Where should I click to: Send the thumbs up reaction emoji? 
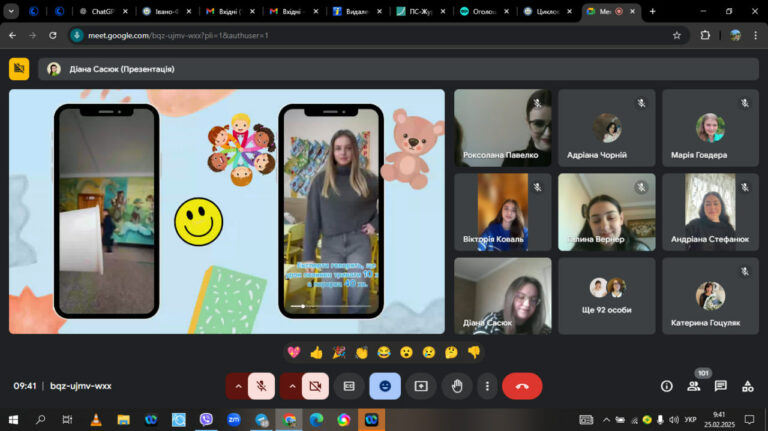tap(316, 352)
